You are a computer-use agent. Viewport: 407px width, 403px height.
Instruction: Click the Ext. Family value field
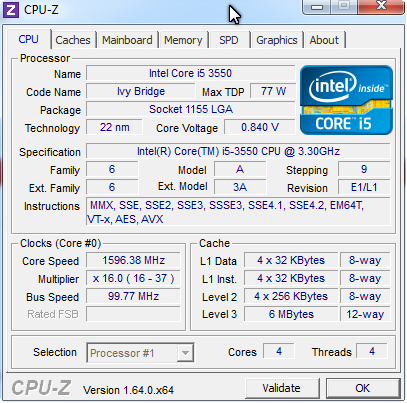[x=112, y=187]
